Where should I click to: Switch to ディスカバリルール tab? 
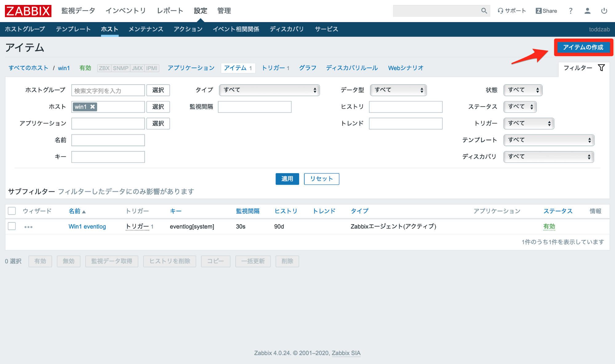point(352,68)
